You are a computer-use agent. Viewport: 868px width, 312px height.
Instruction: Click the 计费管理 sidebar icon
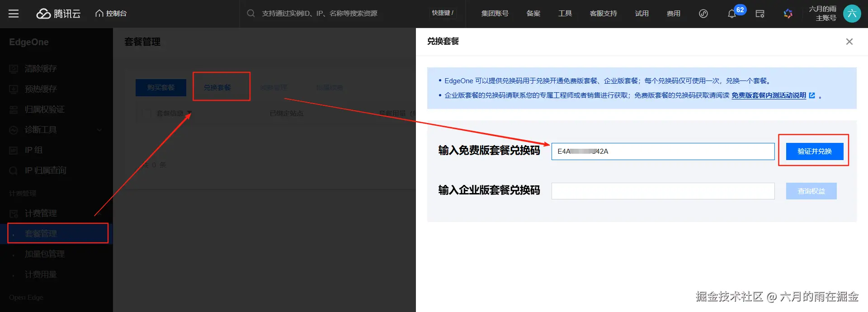(x=14, y=213)
